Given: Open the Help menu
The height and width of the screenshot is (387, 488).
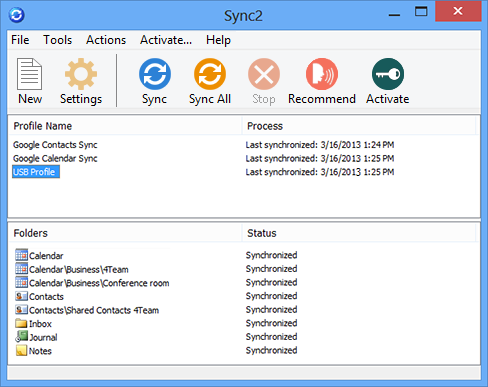Looking at the screenshot, I should coord(218,40).
